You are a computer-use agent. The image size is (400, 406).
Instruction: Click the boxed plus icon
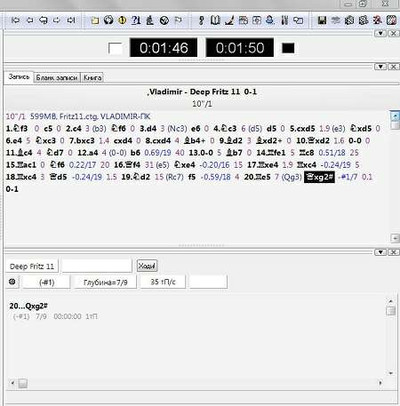(257, 21)
